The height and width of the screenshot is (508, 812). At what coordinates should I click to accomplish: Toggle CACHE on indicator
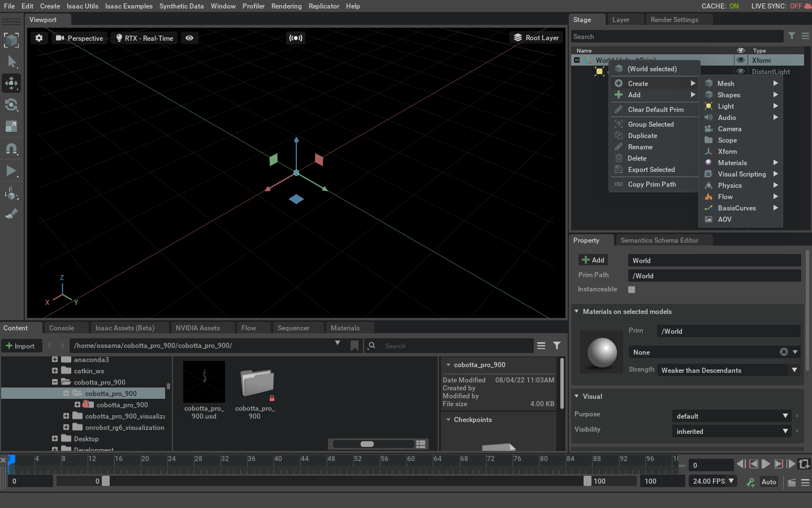click(x=720, y=6)
